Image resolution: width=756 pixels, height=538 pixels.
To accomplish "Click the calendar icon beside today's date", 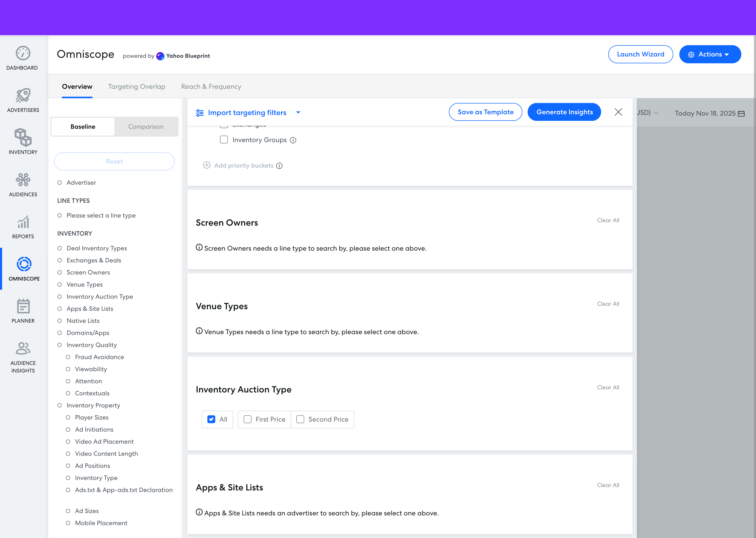I will [741, 114].
